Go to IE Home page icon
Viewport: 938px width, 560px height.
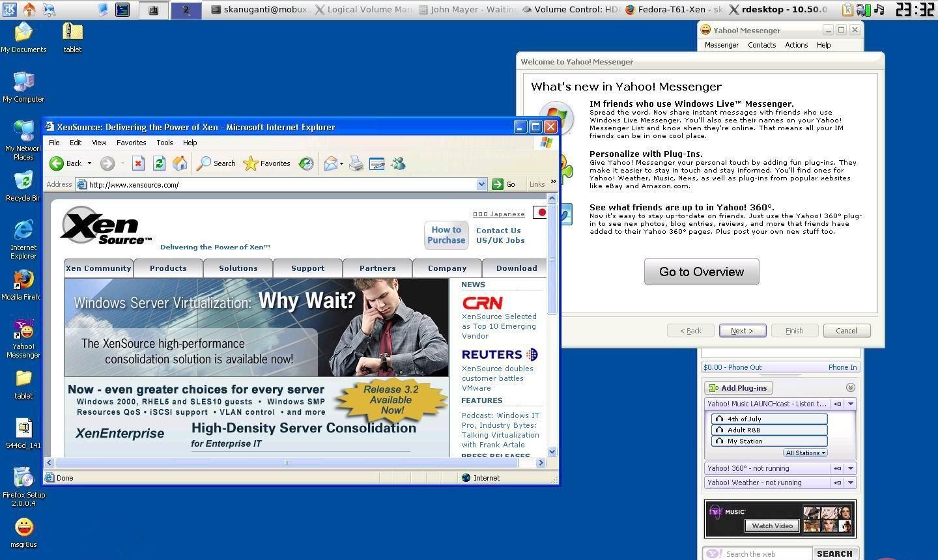click(180, 163)
